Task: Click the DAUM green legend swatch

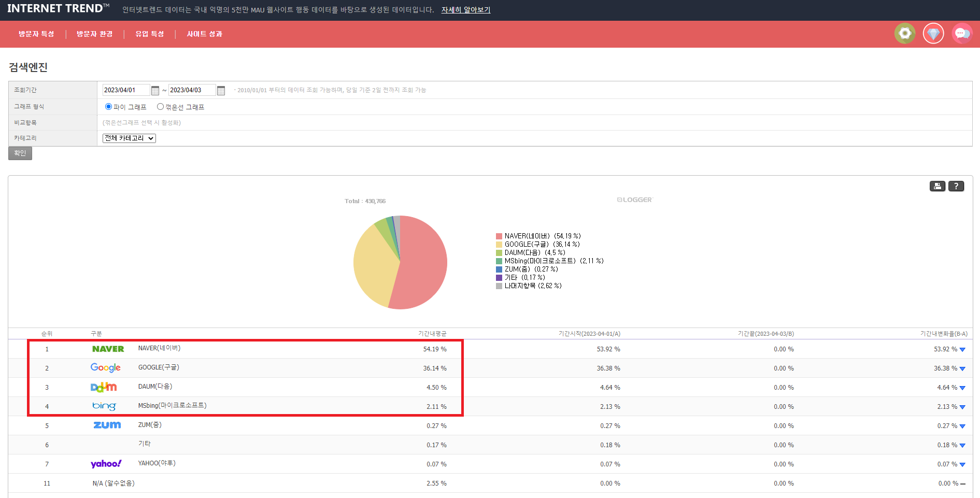Action: (x=499, y=253)
